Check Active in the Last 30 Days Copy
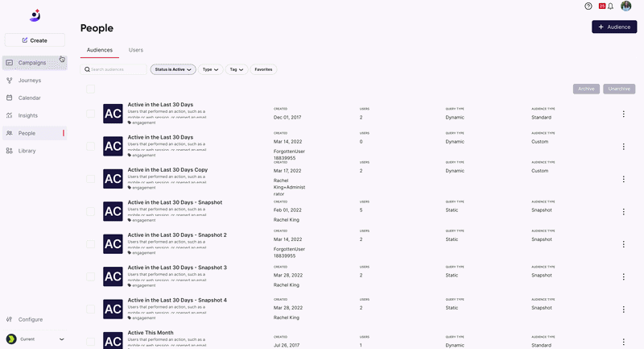Viewport: 644px width, 349px height. point(91,179)
